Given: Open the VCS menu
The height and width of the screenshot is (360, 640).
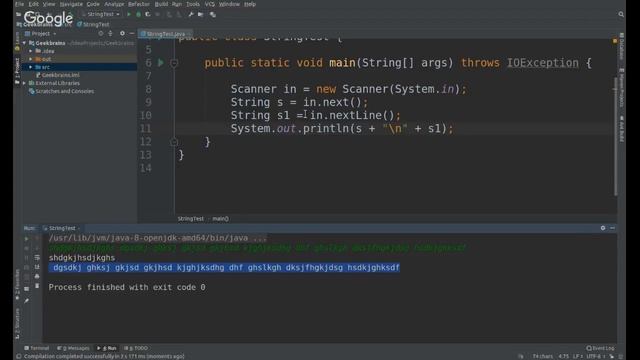Looking at the screenshot, I should 209,4.
